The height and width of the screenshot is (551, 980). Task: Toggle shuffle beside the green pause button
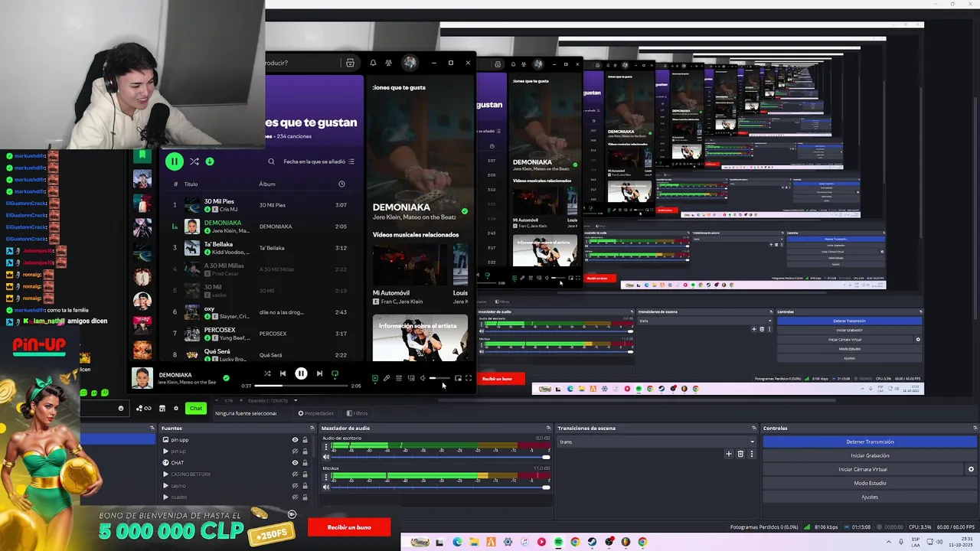point(194,161)
